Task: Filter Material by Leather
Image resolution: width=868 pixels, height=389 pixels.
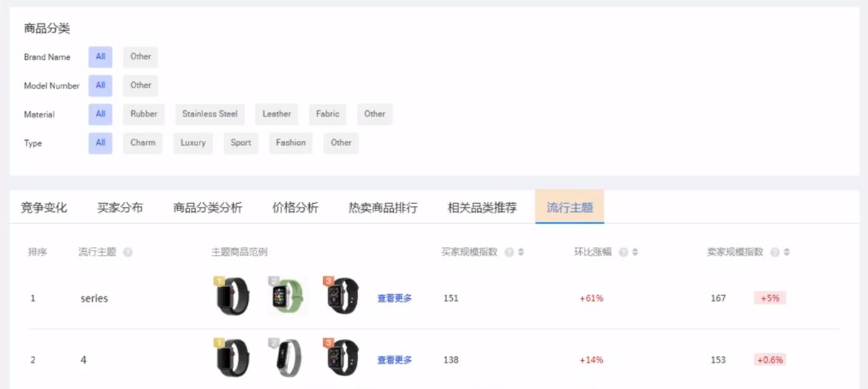Action: tap(277, 115)
